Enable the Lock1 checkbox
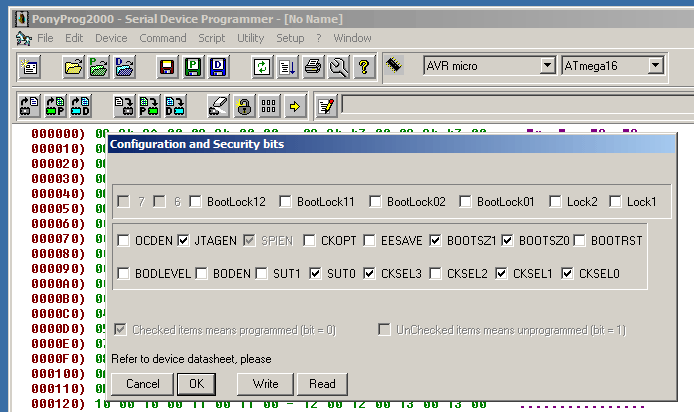Image resolution: width=694 pixels, height=412 pixels. click(x=615, y=201)
